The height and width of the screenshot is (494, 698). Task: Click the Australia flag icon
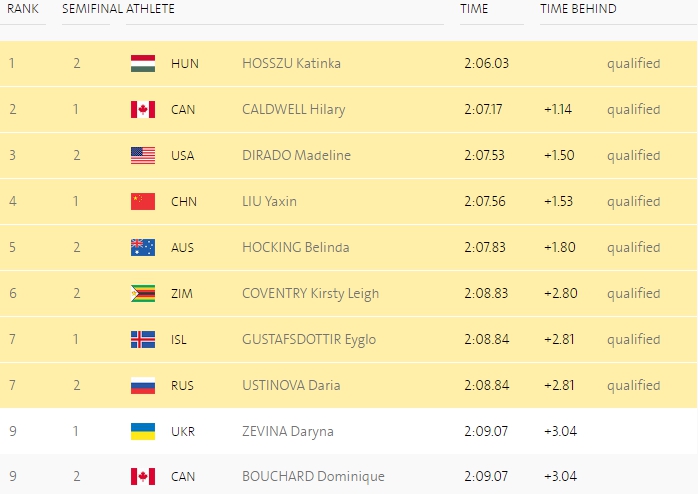[142, 247]
